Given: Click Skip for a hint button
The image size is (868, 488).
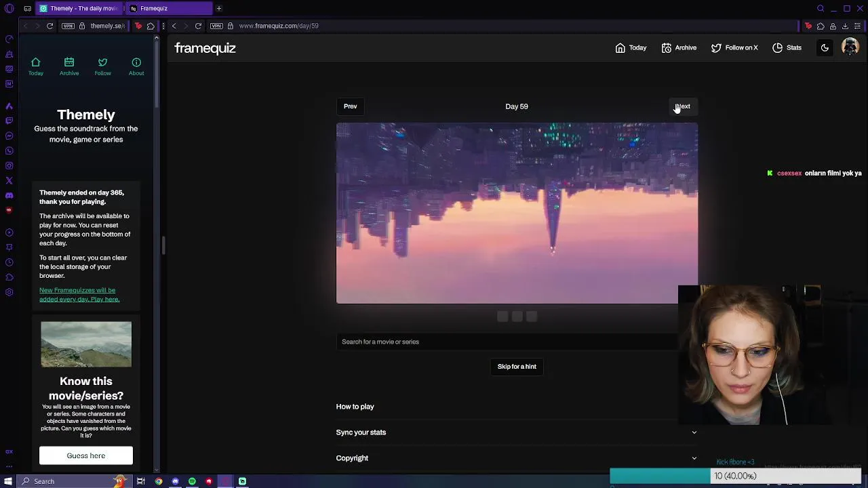Looking at the screenshot, I should [x=517, y=367].
